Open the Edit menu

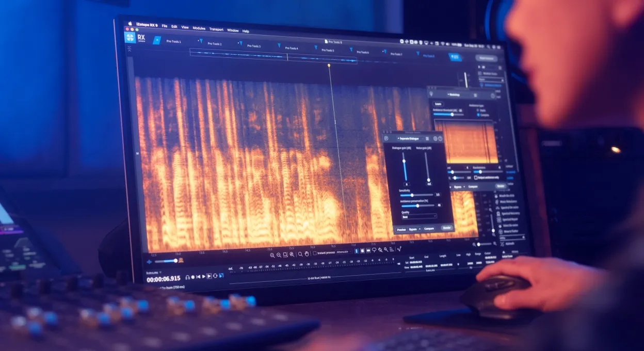(x=174, y=26)
